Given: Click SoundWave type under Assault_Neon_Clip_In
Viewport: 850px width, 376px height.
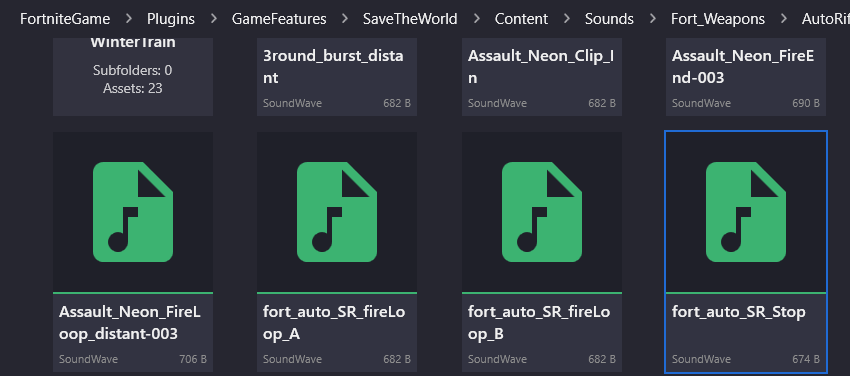Looking at the screenshot, I should [497, 103].
